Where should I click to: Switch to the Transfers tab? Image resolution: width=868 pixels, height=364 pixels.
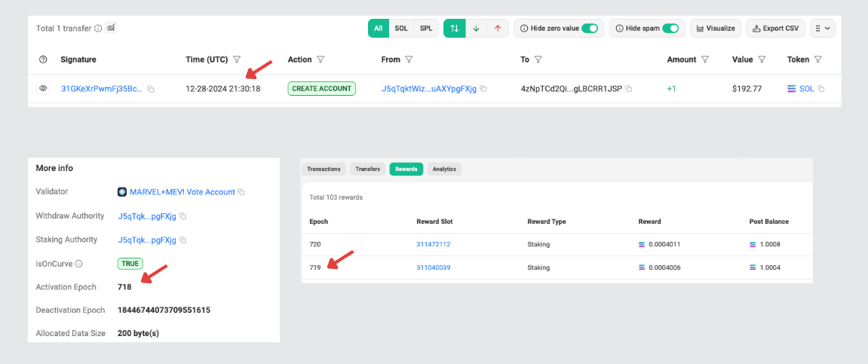(367, 170)
